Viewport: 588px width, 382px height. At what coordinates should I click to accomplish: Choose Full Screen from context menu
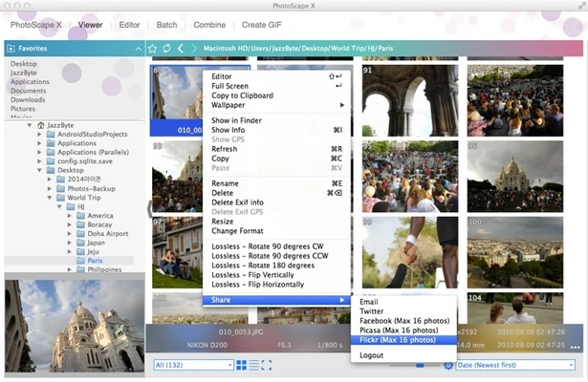276,86
